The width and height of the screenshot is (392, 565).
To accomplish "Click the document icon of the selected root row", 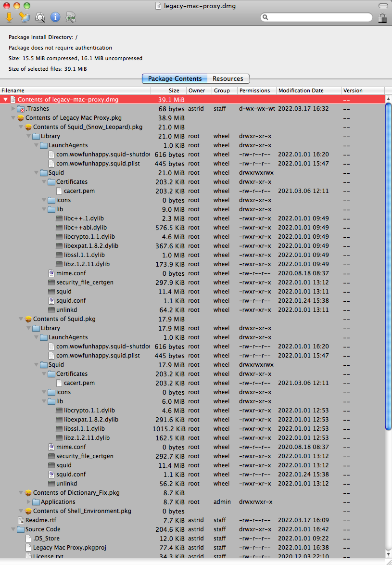I will (13, 100).
